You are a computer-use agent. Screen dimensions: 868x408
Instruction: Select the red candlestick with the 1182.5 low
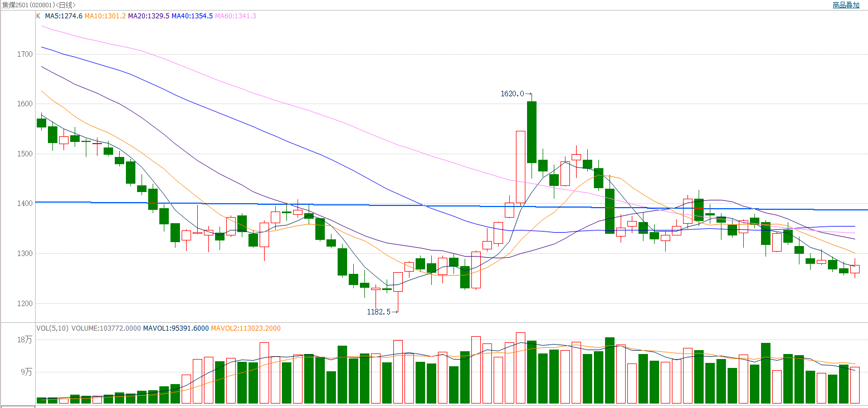click(x=398, y=282)
